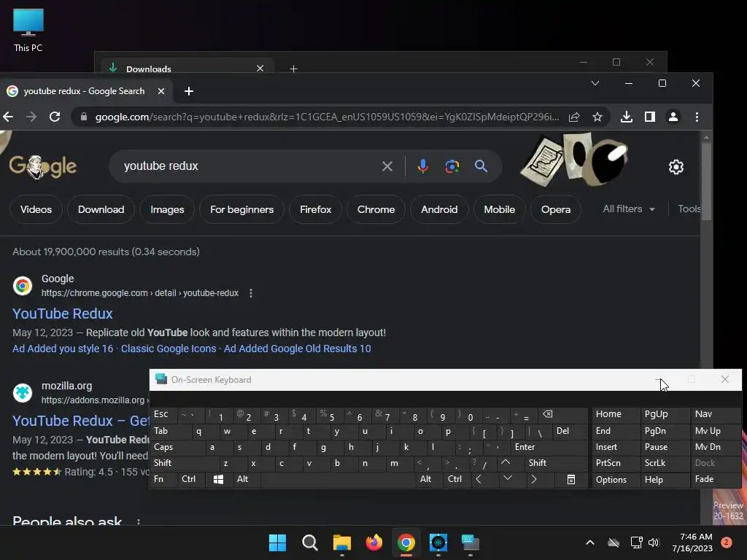Click the share page icon in address bar
This screenshot has height=560, width=747.
[574, 117]
